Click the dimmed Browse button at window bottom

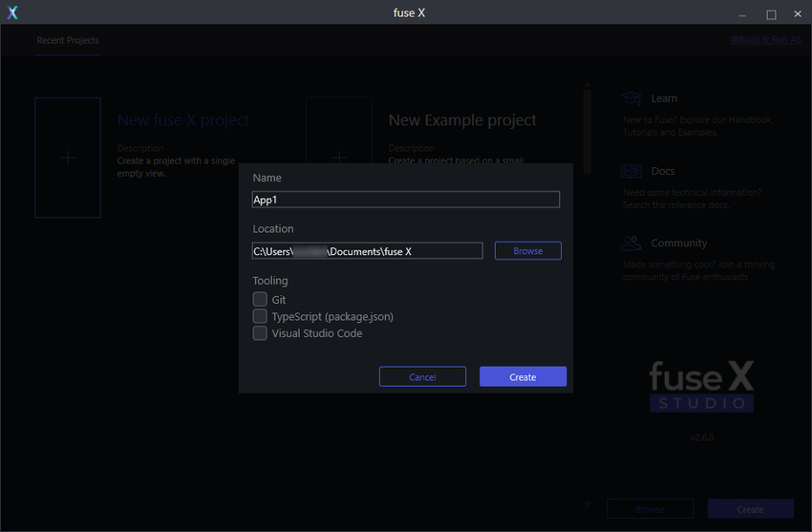(650, 509)
